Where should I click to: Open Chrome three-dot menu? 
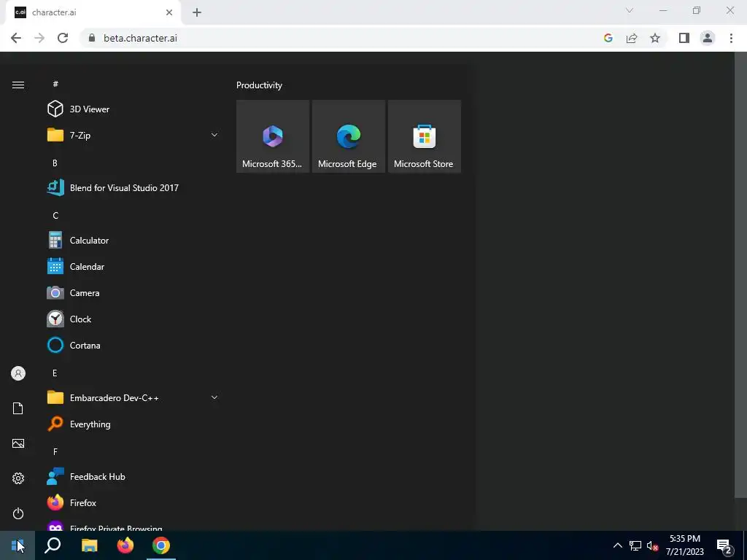pyautogui.click(x=731, y=38)
